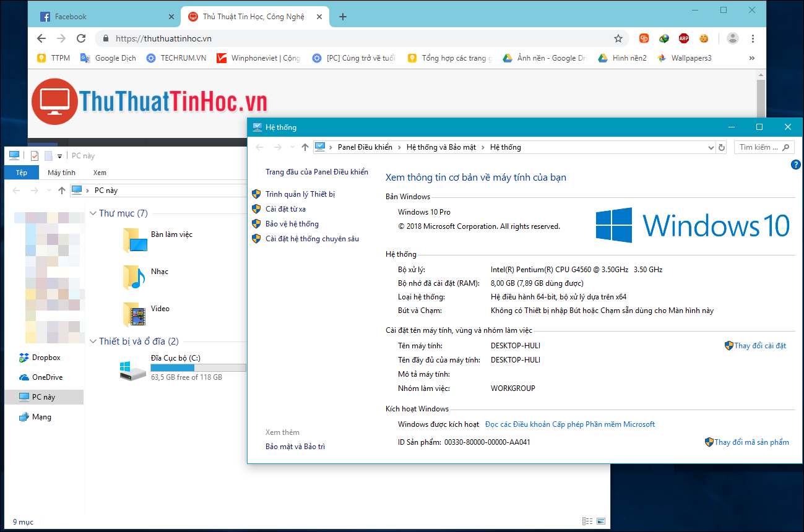The image size is (804, 532).
Task: Collapse the Thiết bị và ổ đĩa group
Action: tap(93, 341)
